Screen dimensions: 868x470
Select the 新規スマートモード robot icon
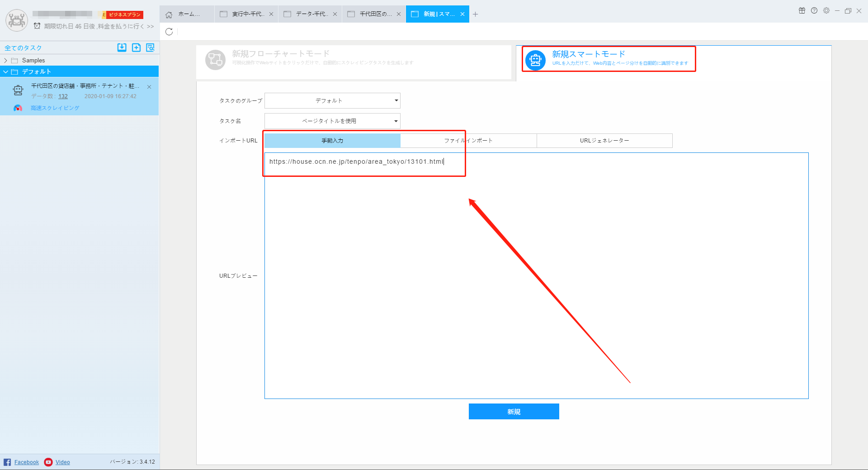coord(535,59)
